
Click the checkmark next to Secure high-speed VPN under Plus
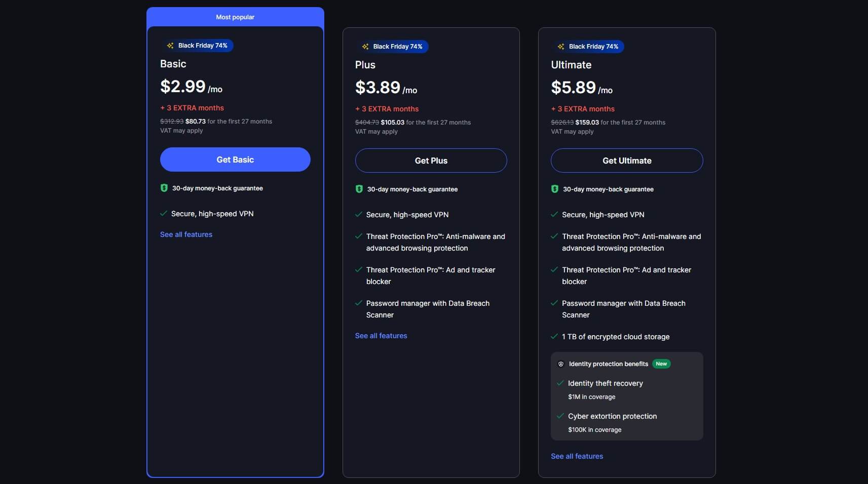(358, 214)
